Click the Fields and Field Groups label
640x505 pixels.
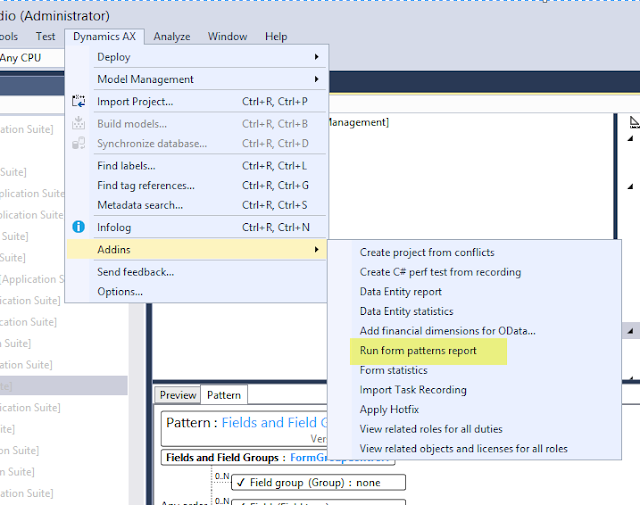pos(222,458)
